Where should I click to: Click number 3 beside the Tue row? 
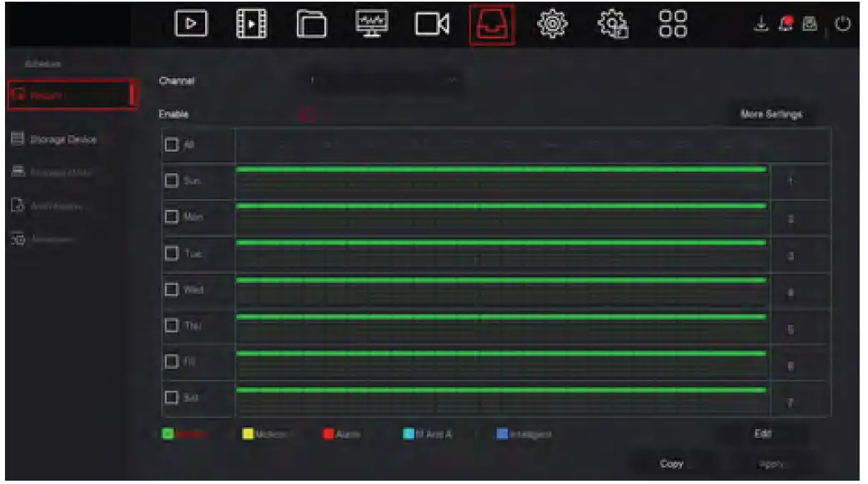[790, 256]
